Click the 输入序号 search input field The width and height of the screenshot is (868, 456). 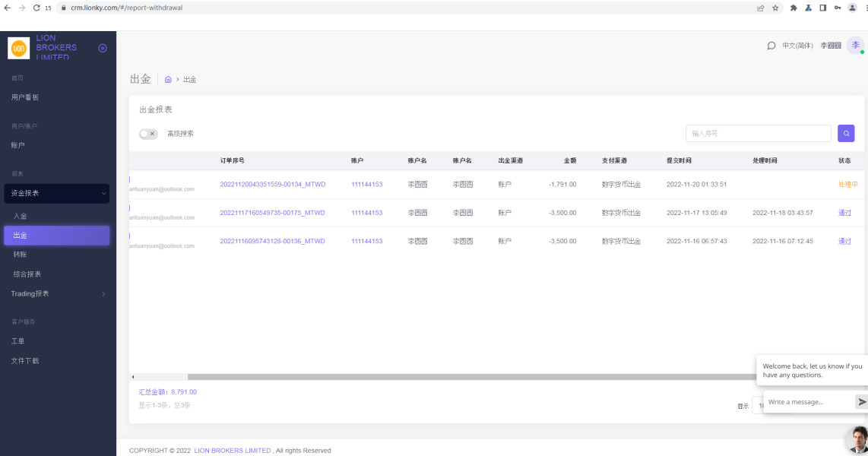click(758, 133)
